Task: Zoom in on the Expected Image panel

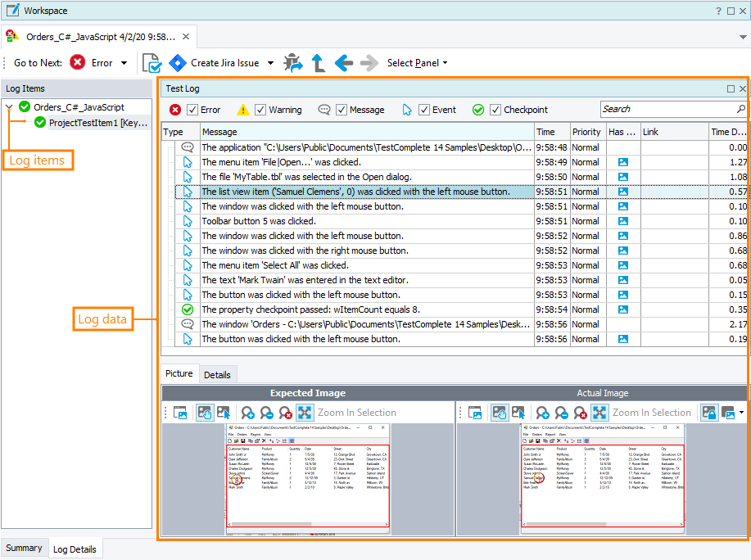Action: pos(247,412)
